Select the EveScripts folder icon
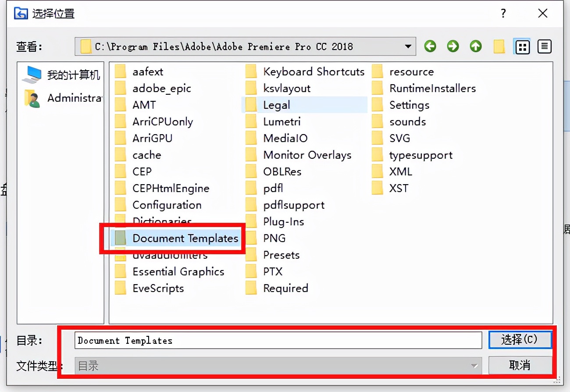This screenshot has height=392, width=570. pyautogui.click(x=121, y=288)
